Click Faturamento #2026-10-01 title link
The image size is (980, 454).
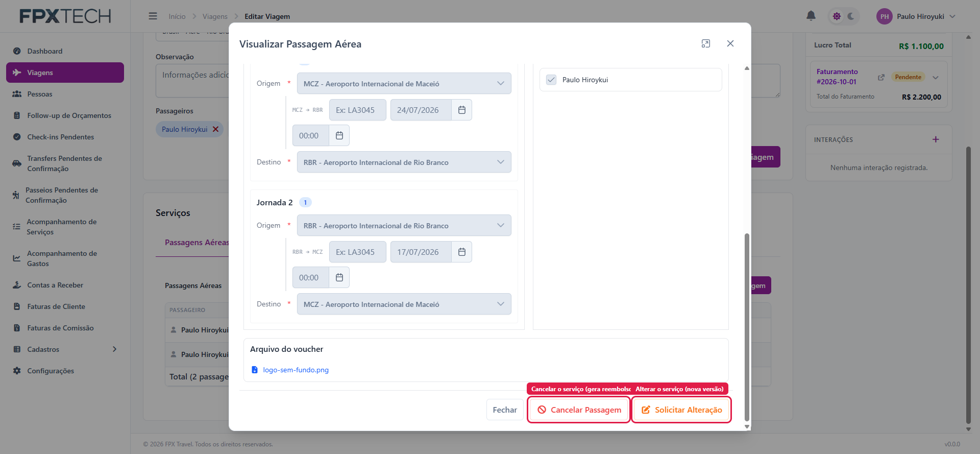tap(837, 77)
